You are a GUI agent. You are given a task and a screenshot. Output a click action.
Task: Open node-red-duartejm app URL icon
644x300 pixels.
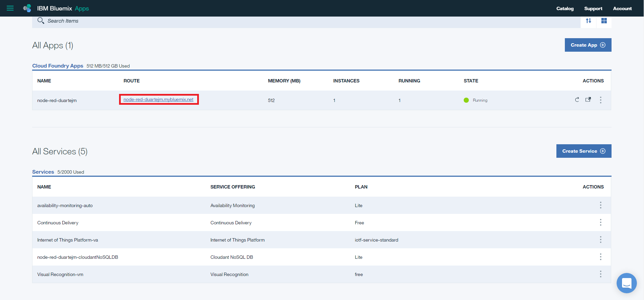[x=588, y=100]
